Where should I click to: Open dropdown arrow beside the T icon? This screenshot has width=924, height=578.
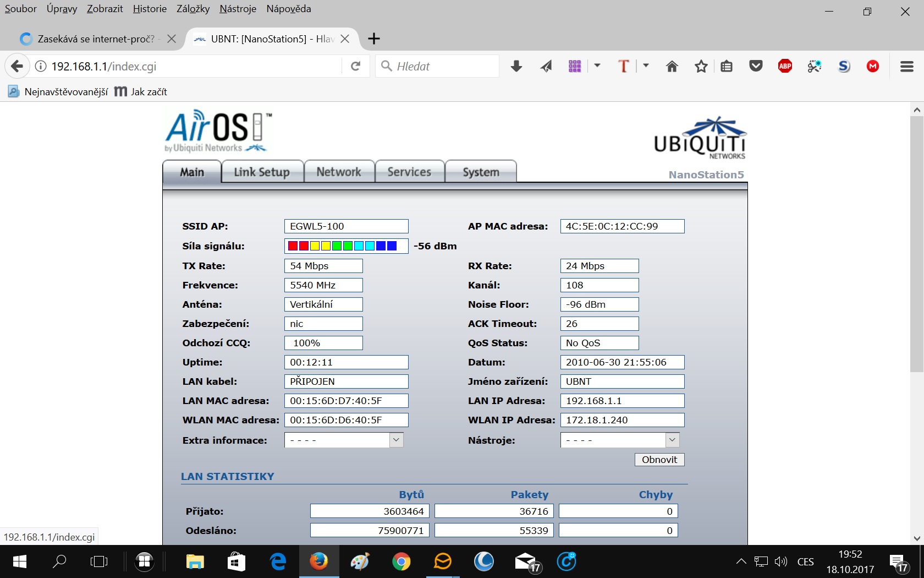click(x=646, y=66)
